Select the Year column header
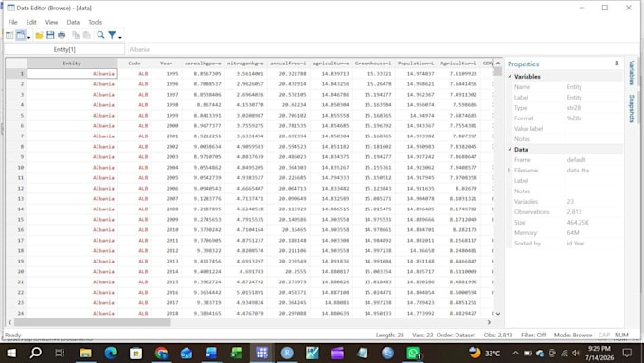Image resolution: width=644 pixels, height=363 pixels. 166,64
